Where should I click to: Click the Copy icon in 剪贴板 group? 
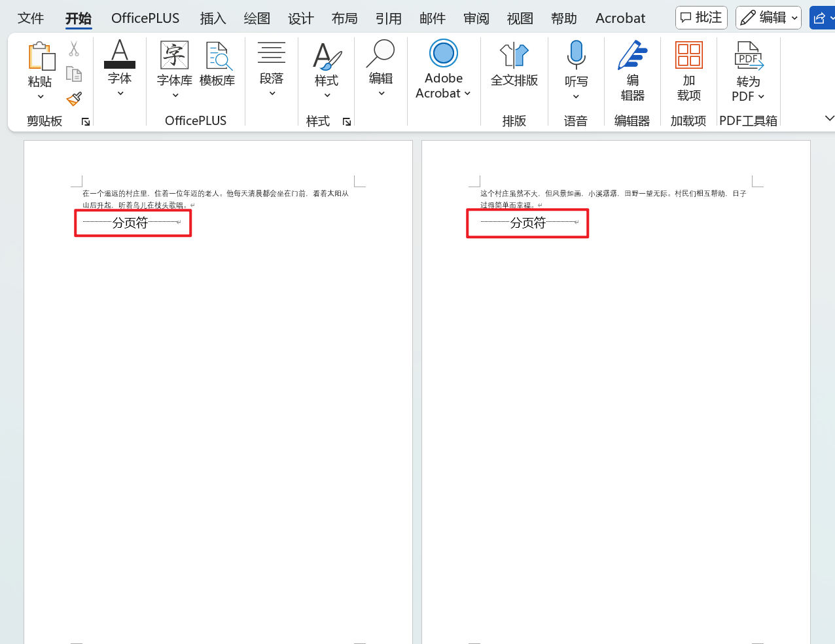click(73, 73)
